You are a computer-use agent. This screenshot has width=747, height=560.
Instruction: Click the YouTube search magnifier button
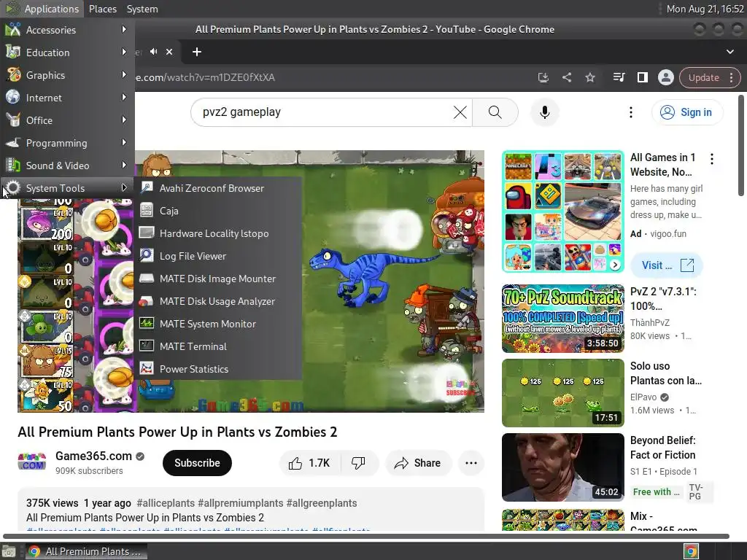(x=495, y=112)
